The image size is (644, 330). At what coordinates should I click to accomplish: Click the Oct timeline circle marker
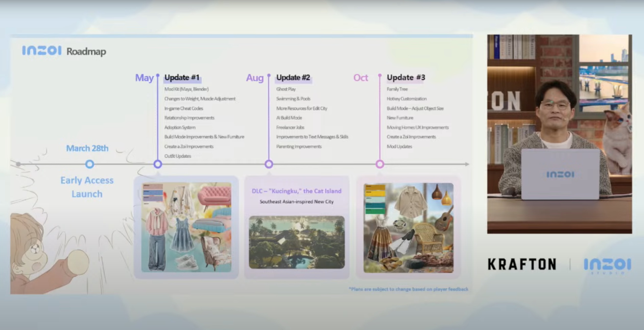pyautogui.click(x=380, y=164)
